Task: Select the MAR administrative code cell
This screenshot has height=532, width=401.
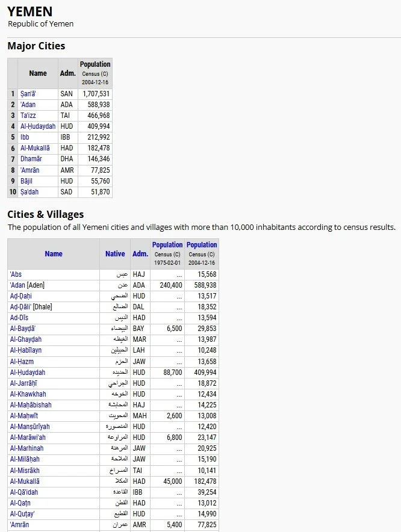Action: (140, 339)
